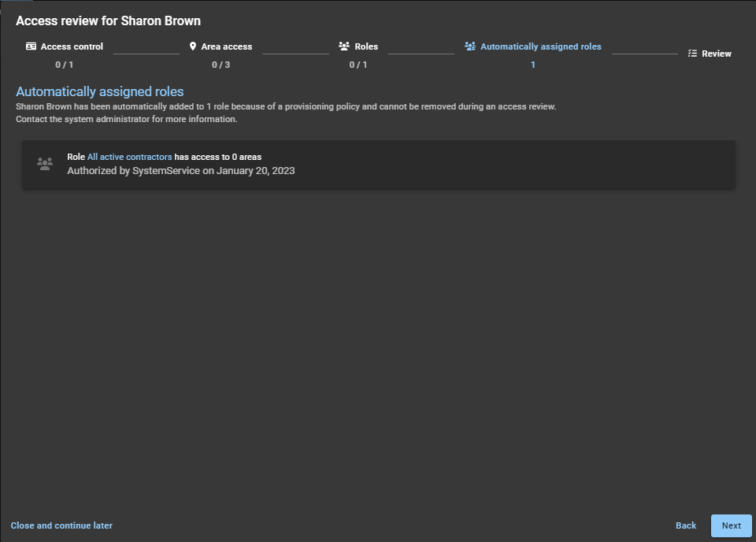Click the Access control ID card icon
Image resolution: width=756 pixels, height=542 pixels.
tap(31, 46)
